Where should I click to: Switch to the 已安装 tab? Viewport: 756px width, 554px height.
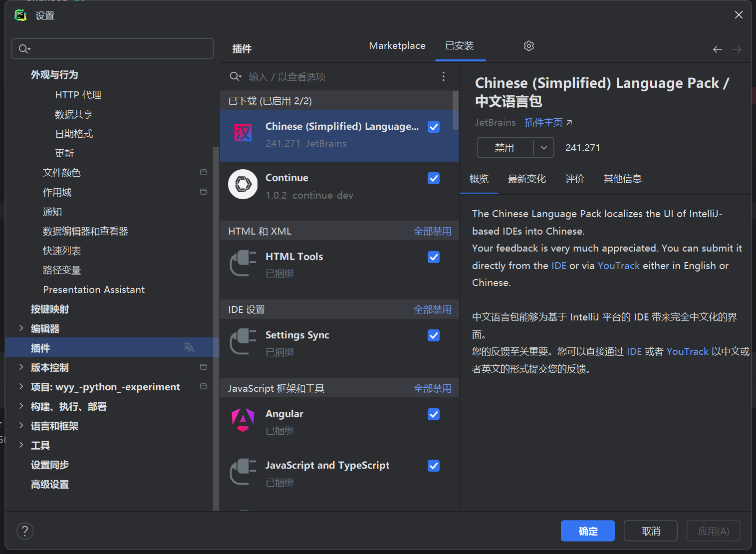(x=460, y=46)
